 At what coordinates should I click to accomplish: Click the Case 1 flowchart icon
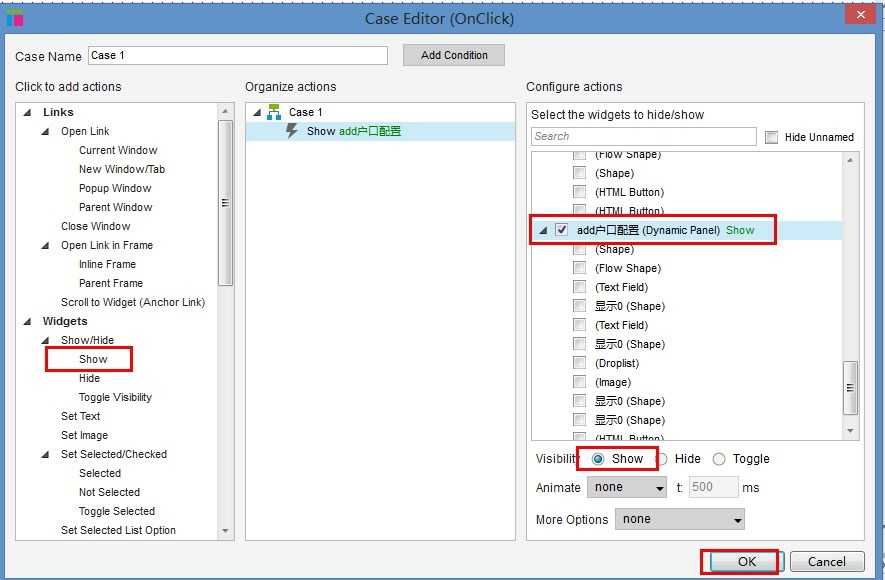coord(274,112)
